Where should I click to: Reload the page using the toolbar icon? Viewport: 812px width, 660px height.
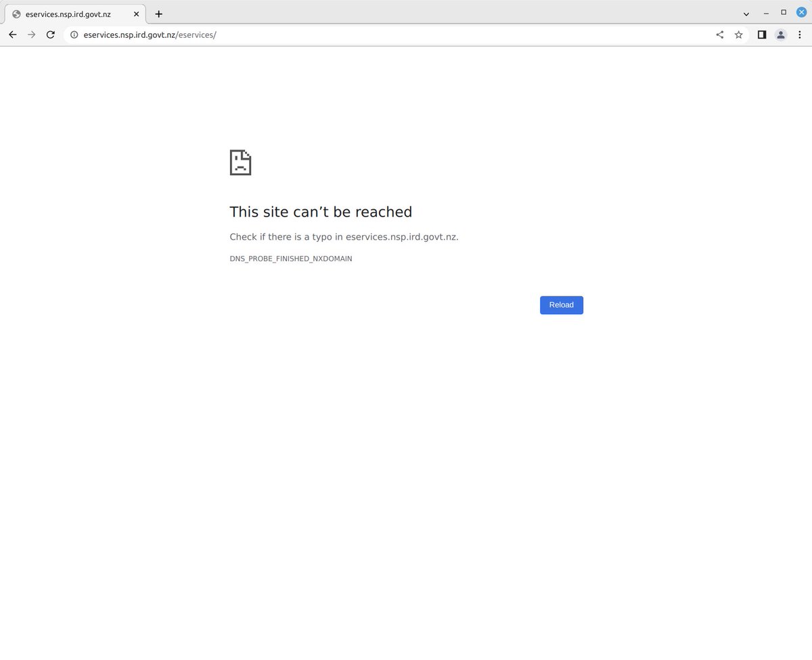50,35
